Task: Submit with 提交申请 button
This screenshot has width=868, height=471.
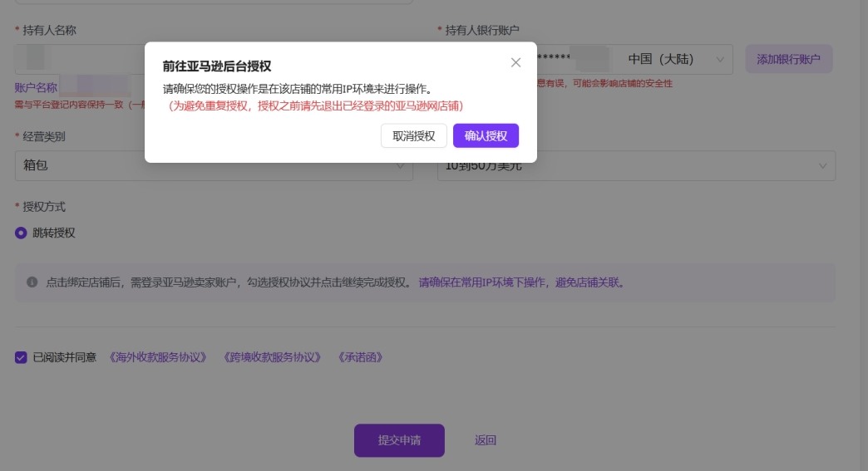Action: coord(399,440)
